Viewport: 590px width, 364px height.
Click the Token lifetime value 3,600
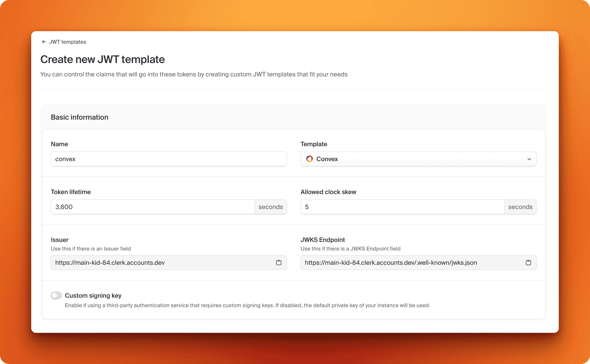pos(152,207)
